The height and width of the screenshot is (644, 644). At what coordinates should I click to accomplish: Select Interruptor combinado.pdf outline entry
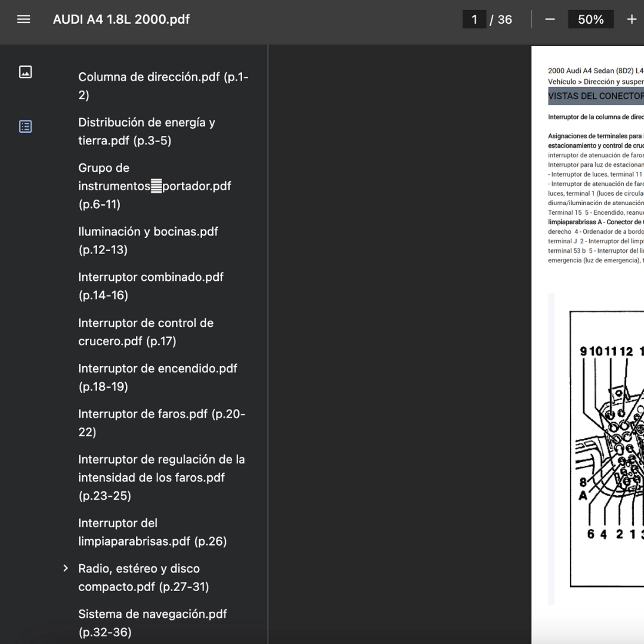(150, 286)
